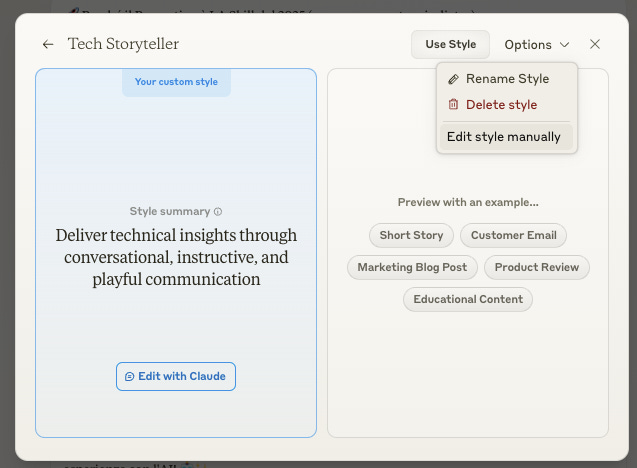This screenshot has height=468, width=637.
Task: Preview with Marketing Blog Post example
Action: point(412,267)
